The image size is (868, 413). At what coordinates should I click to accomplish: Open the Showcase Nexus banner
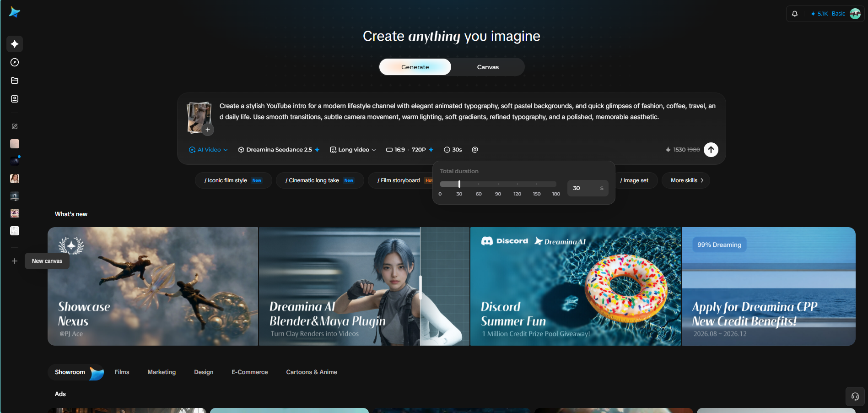pyautogui.click(x=153, y=286)
